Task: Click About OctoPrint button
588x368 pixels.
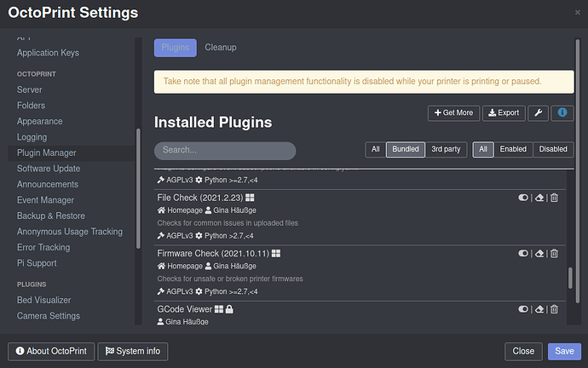Action: pyautogui.click(x=51, y=352)
